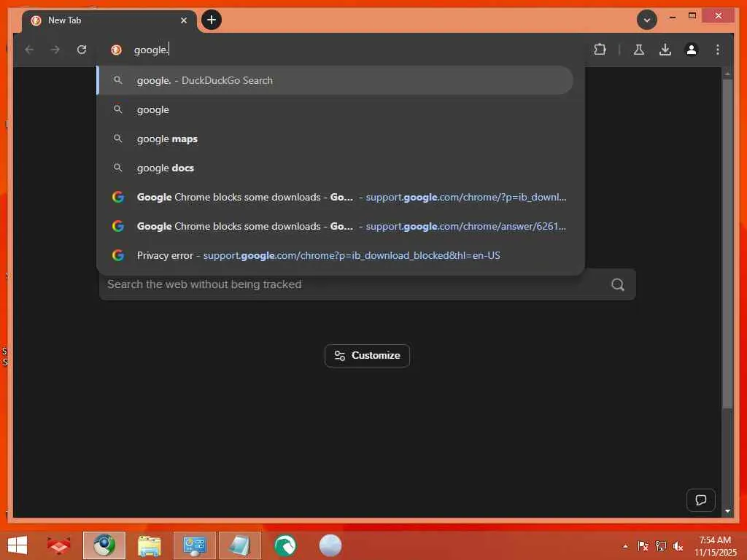Reload the page with the refresh icon
747x560 pixels.
tap(82, 50)
